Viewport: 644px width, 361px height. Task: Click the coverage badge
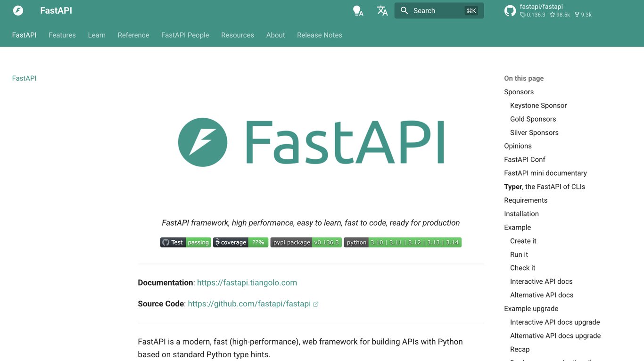(240, 242)
